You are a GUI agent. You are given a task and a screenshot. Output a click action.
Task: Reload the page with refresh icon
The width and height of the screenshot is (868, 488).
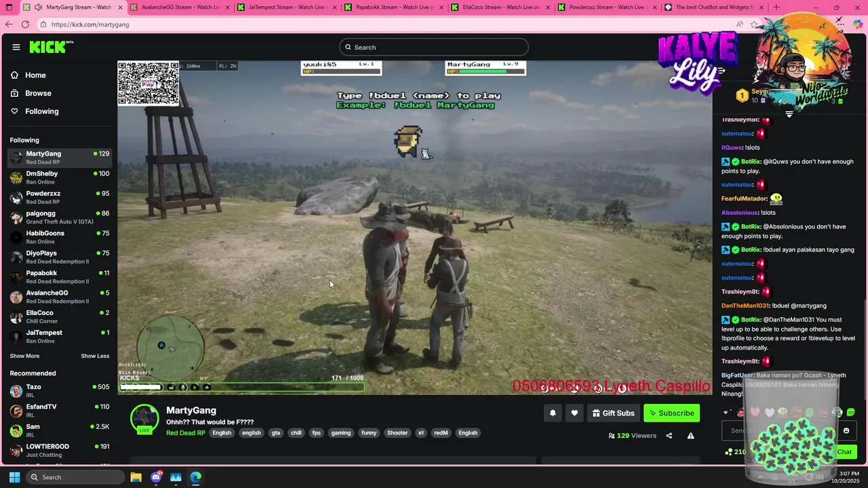click(x=25, y=24)
